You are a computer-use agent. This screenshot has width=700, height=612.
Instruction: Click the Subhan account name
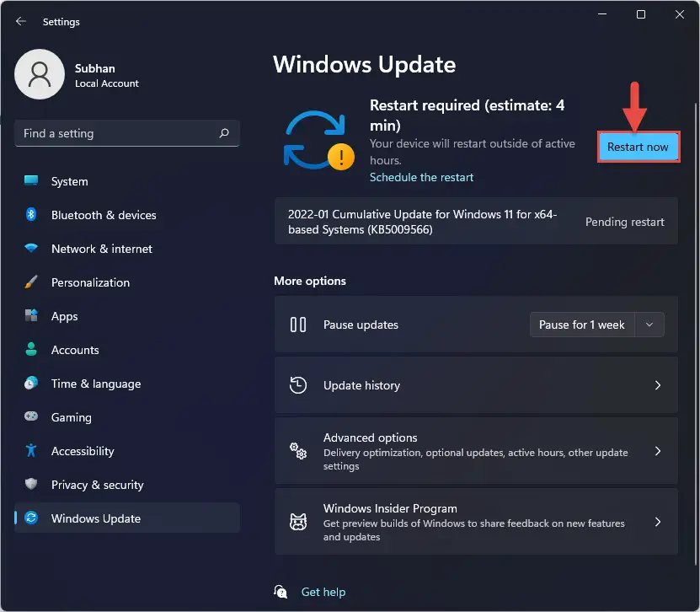(x=94, y=68)
